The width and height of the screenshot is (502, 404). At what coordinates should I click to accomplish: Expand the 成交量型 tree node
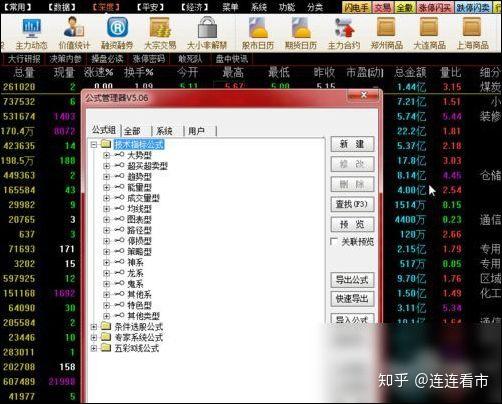coord(106,198)
